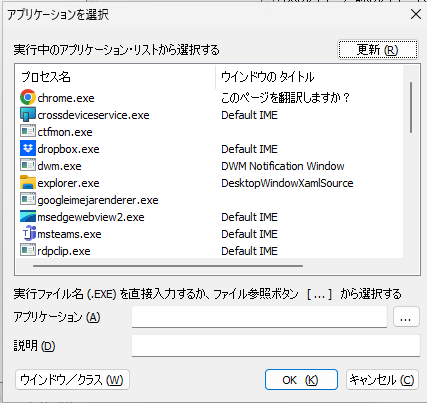
Task: Pick the Teams icon for msteams.exe
Action: pyautogui.click(x=28, y=234)
